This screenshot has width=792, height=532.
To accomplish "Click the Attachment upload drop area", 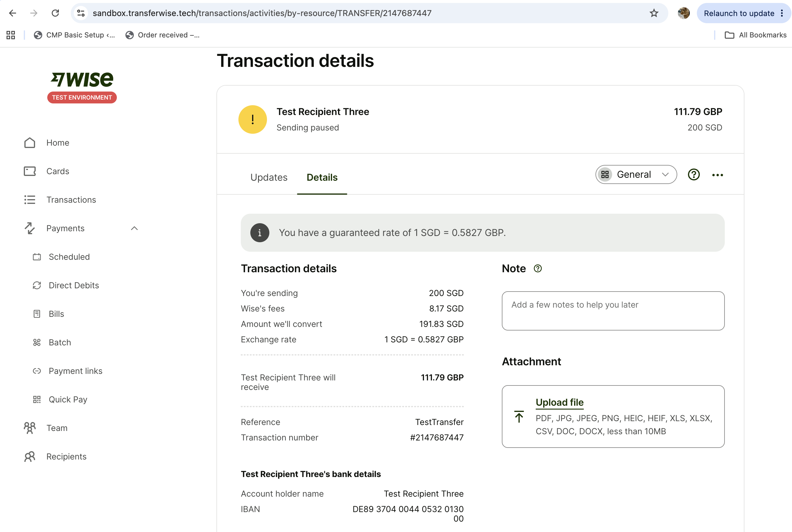I will [x=613, y=416].
